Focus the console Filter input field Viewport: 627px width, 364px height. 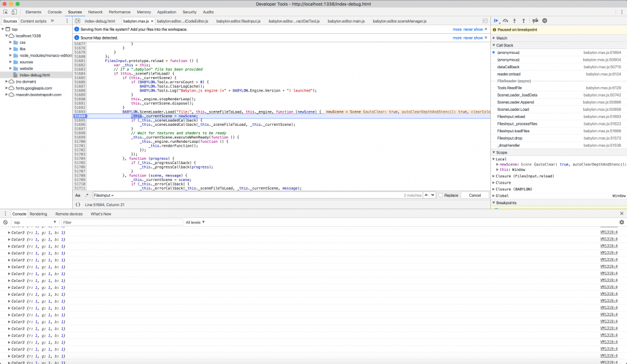coord(122,222)
